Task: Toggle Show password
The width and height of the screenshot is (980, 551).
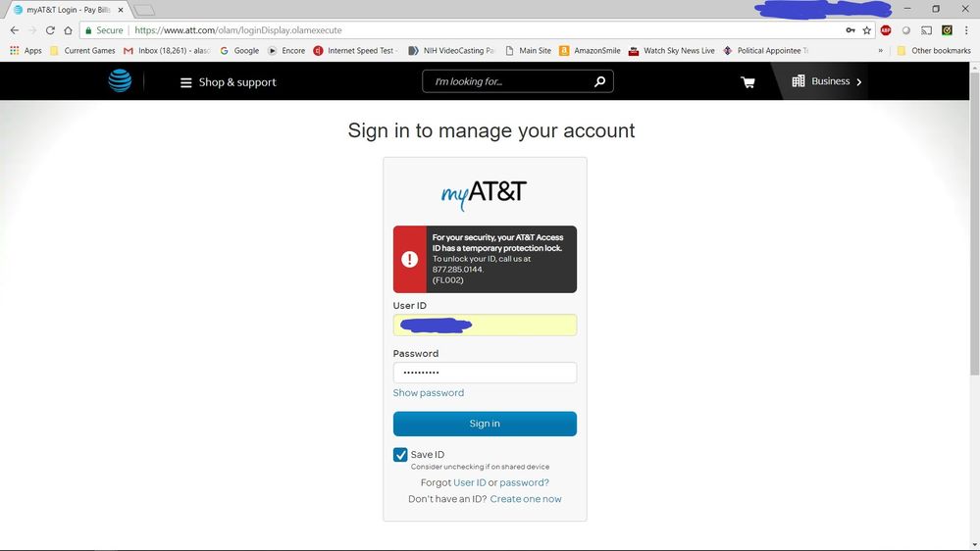Action: point(428,393)
